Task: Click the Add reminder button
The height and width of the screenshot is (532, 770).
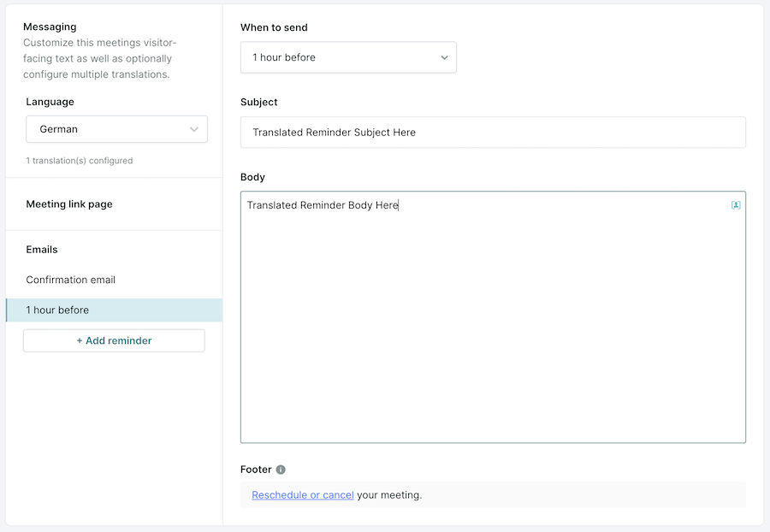Action: pyautogui.click(x=114, y=340)
